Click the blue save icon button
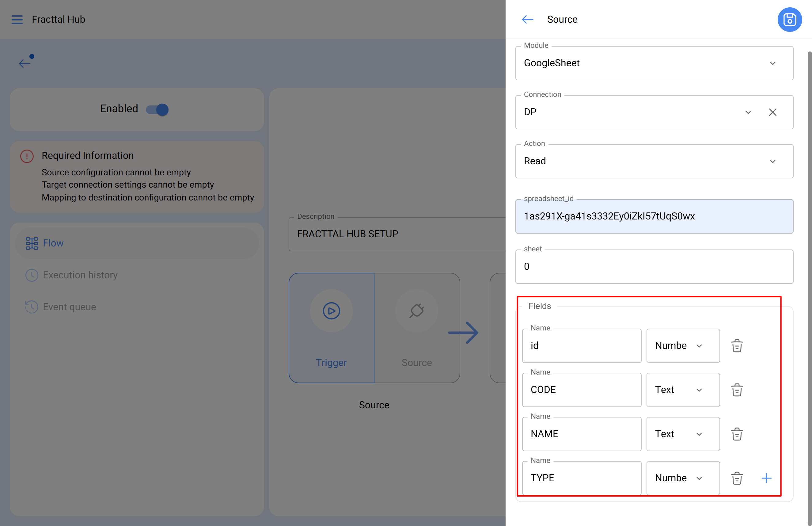Image resolution: width=812 pixels, height=526 pixels. pyautogui.click(x=789, y=19)
